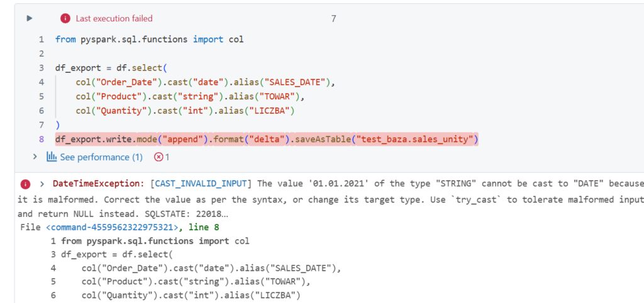644x303 pixels.
Task: Click the red error icon beside DateTimeException
Action: 25,184
